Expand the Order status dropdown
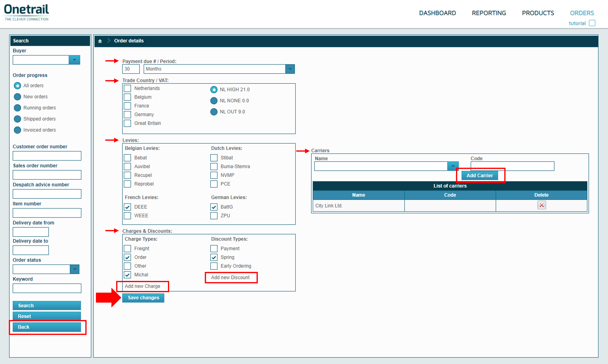Image resolution: width=608 pixels, height=364 pixels. (x=75, y=269)
